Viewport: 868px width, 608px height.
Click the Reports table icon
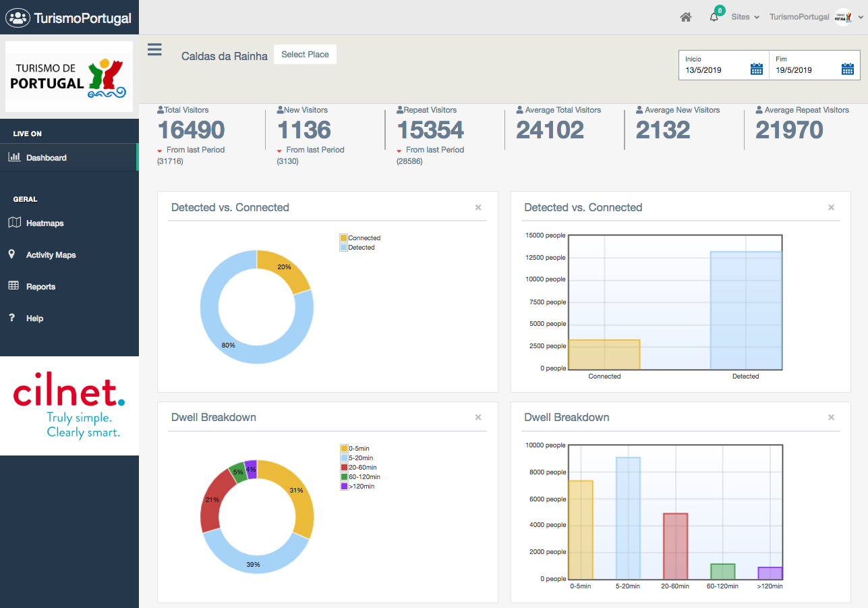click(x=13, y=285)
